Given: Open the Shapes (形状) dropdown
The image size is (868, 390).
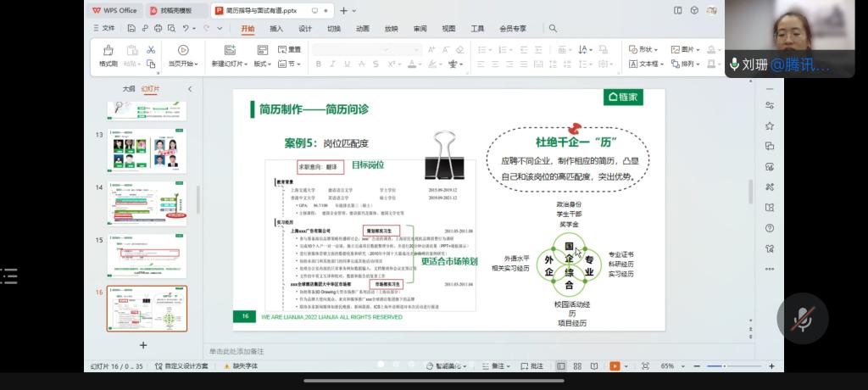Looking at the screenshot, I should tap(646, 50).
